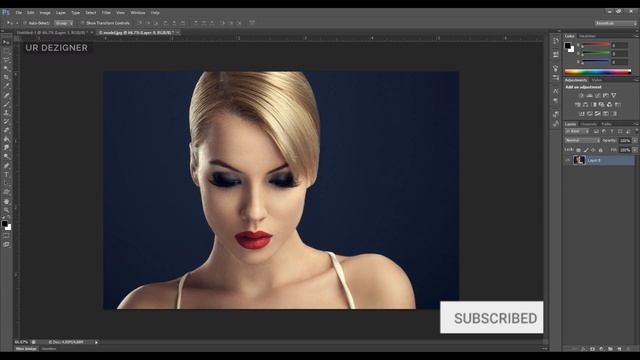
Task: Change screen mode icon in toolbox
Action: [x=6, y=244]
